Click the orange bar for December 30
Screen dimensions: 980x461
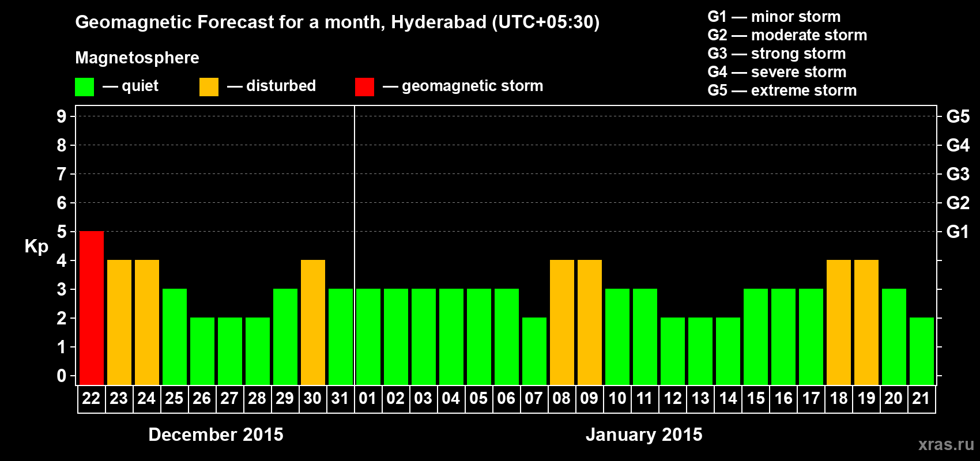[313, 323]
